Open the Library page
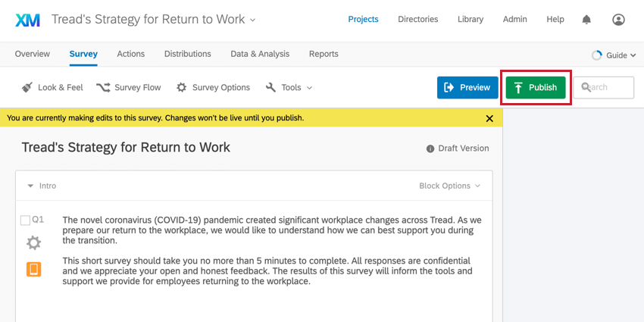 click(x=470, y=19)
